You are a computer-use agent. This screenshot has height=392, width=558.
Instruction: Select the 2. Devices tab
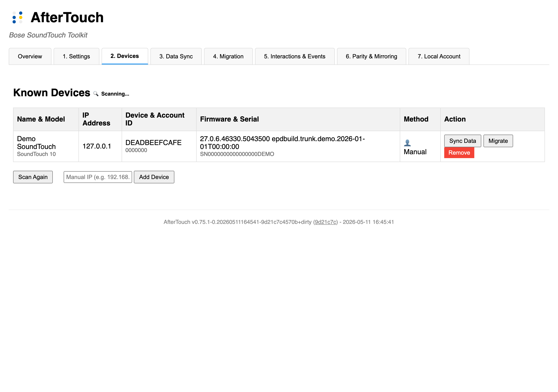(125, 56)
